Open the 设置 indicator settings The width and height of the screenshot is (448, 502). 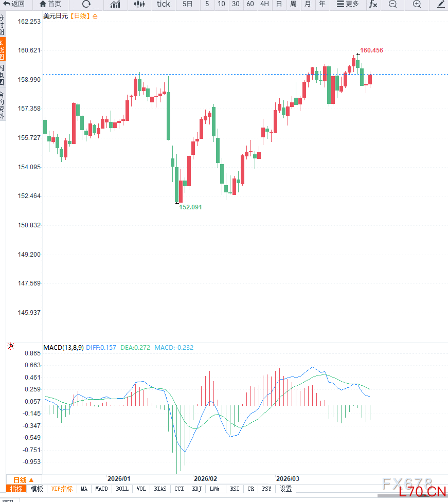tap(286, 489)
